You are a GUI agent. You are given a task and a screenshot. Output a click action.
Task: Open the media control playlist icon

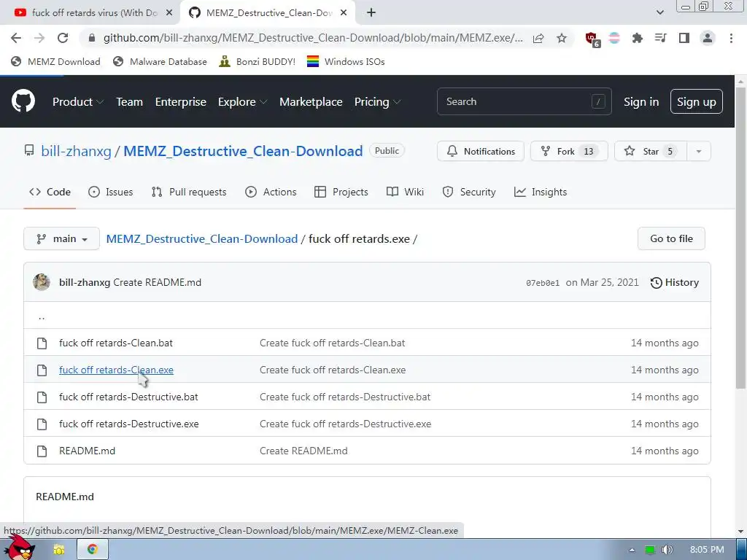(660, 38)
